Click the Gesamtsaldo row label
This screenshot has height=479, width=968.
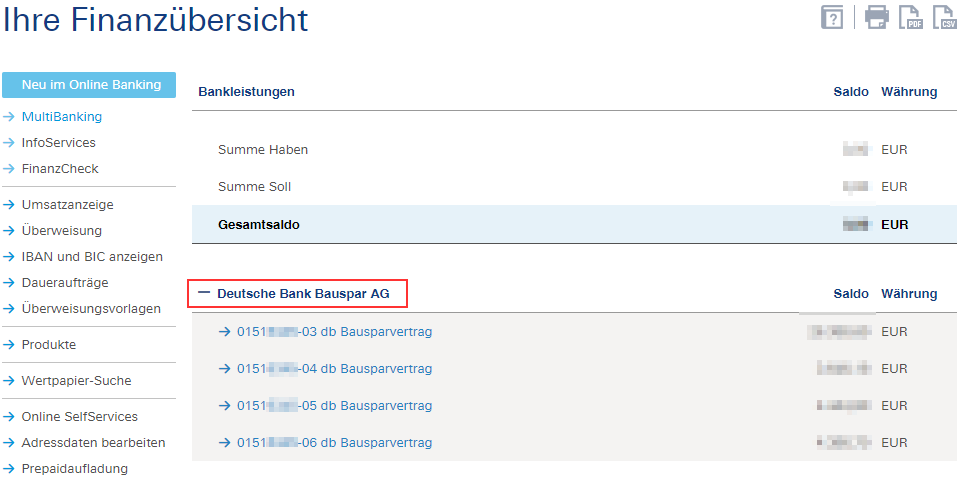tap(259, 225)
